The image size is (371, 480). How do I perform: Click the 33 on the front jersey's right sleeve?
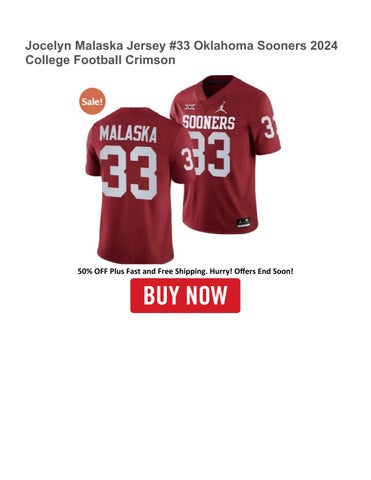[269, 127]
